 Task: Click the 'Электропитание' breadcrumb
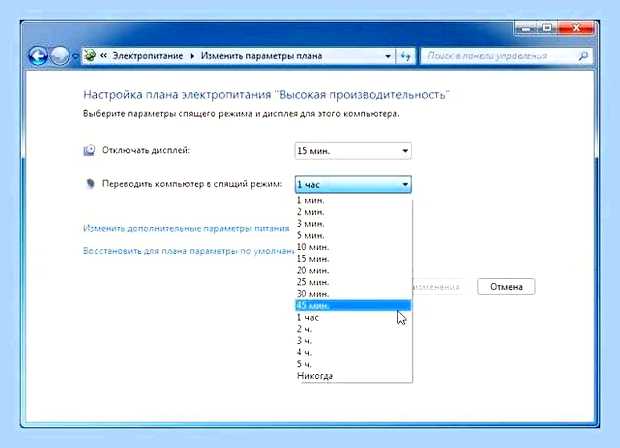(148, 56)
